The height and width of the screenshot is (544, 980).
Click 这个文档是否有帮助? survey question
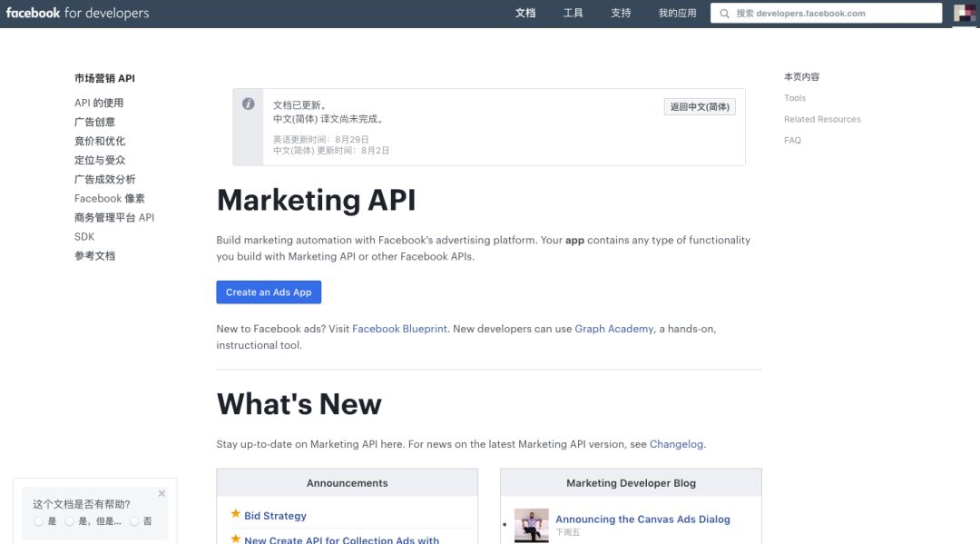[x=82, y=504]
